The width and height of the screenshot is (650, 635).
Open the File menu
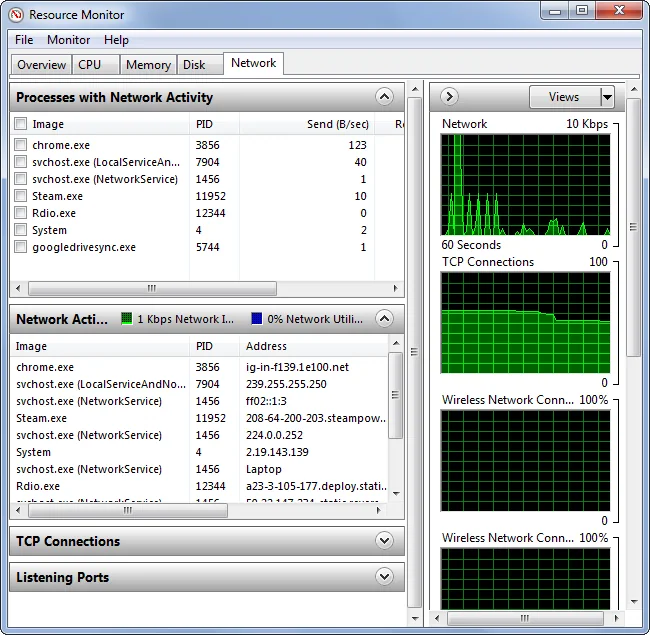[24, 40]
